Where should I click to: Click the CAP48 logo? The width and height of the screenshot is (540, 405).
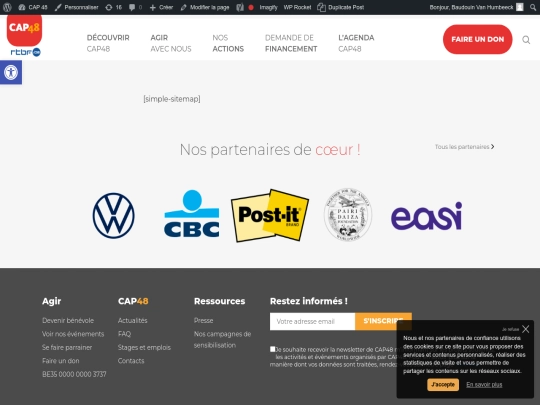click(x=24, y=30)
